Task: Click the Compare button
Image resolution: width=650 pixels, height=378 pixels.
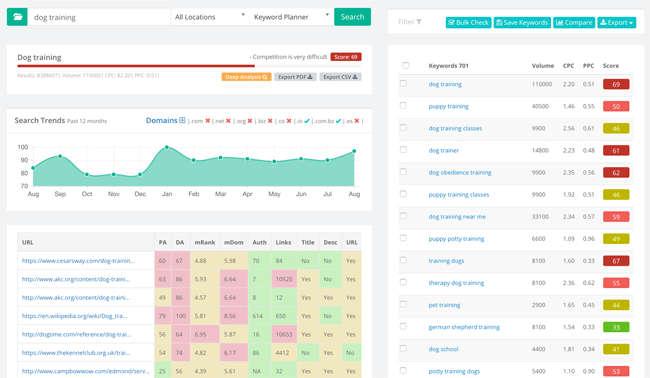Action: pos(574,22)
